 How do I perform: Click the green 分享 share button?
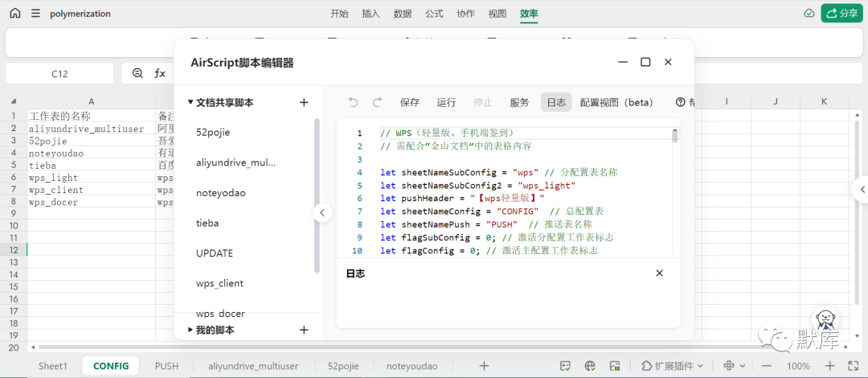842,14
